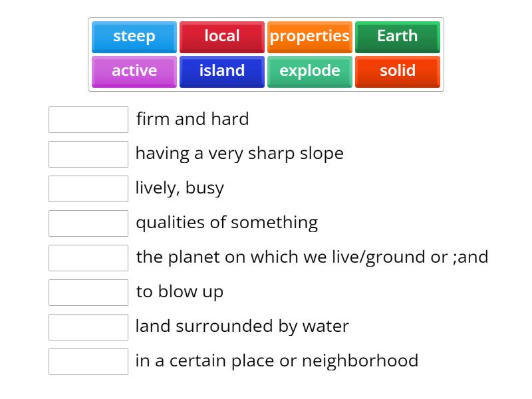Click the answer box beside 'to blow up'
The width and height of the screenshot is (532, 399).
tap(88, 292)
